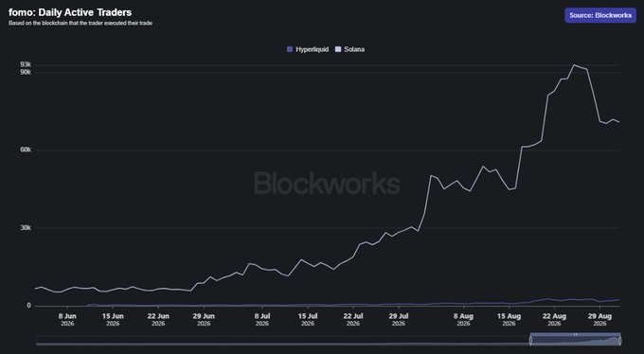Click the 90k y-axis label
The width and height of the screenshot is (644, 354).
26,72
